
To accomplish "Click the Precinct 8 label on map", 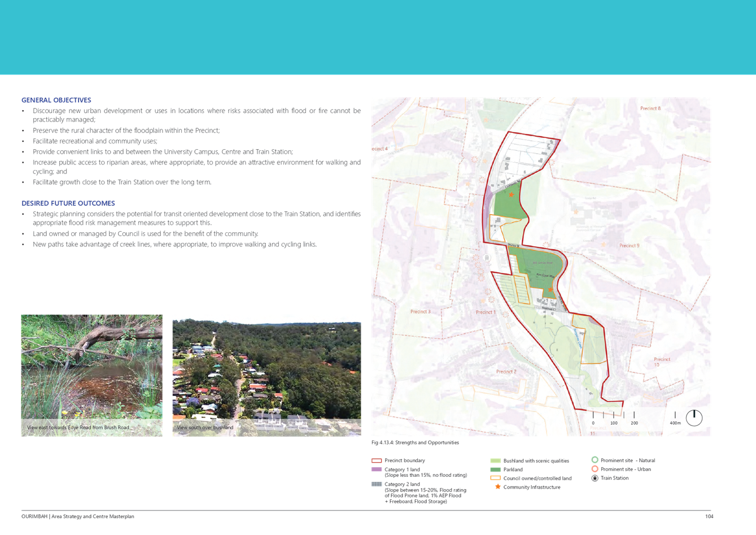I will (x=650, y=108).
